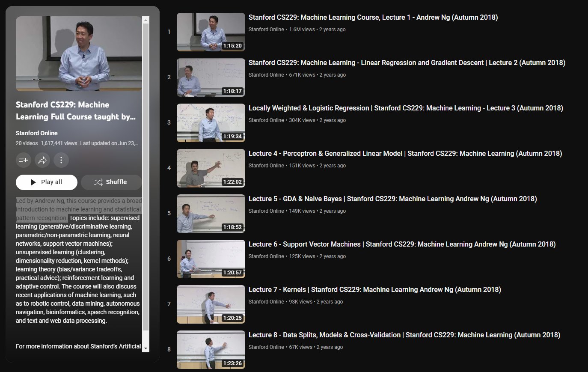Open Lecture 5 GDA & Naive Bayes thumbnail

[x=211, y=214]
